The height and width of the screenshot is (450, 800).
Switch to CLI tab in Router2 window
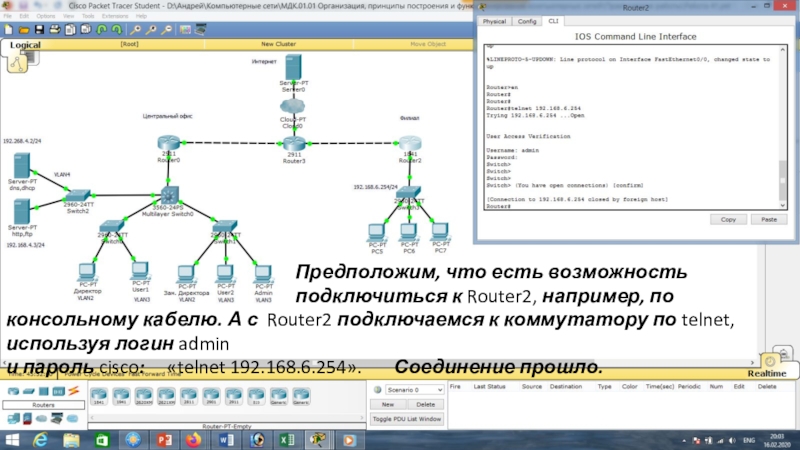553,21
